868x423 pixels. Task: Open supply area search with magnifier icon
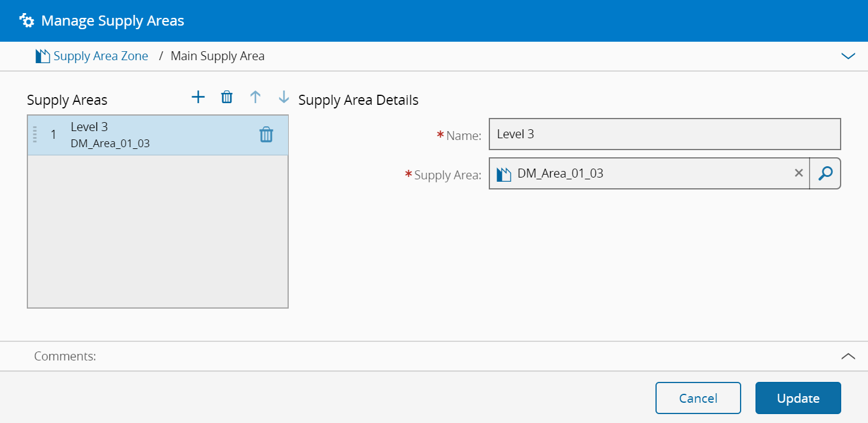(x=825, y=173)
